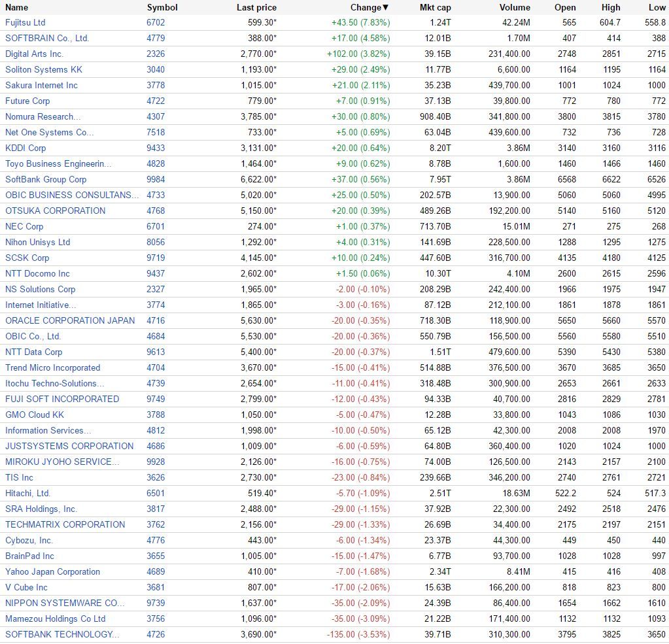Open SCSK Corp stock page

[27, 258]
